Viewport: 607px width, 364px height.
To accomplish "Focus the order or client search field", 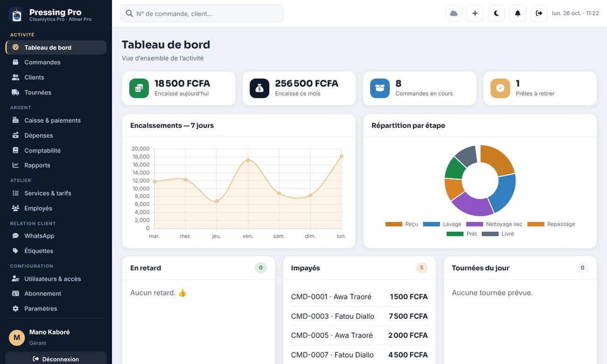I will (x=202, y=14).
